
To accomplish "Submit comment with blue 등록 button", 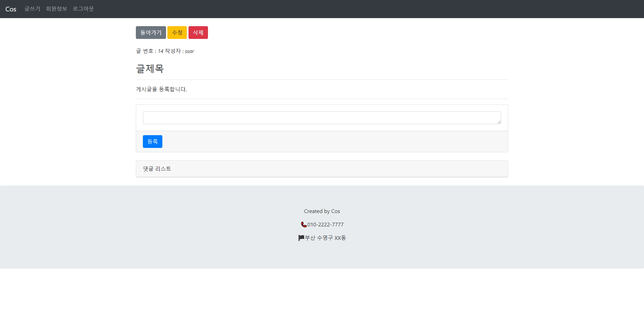I will click(153, 142).
